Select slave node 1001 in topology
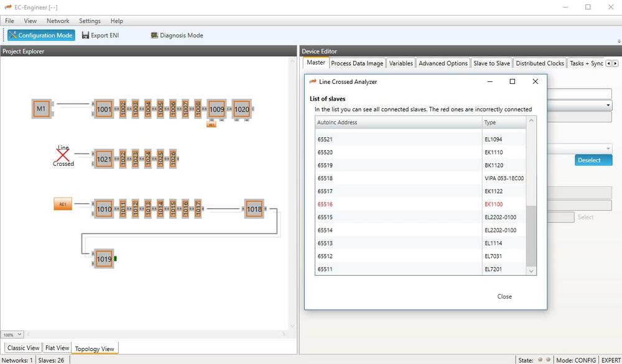622x364 pixels. [x=104, y=110]
